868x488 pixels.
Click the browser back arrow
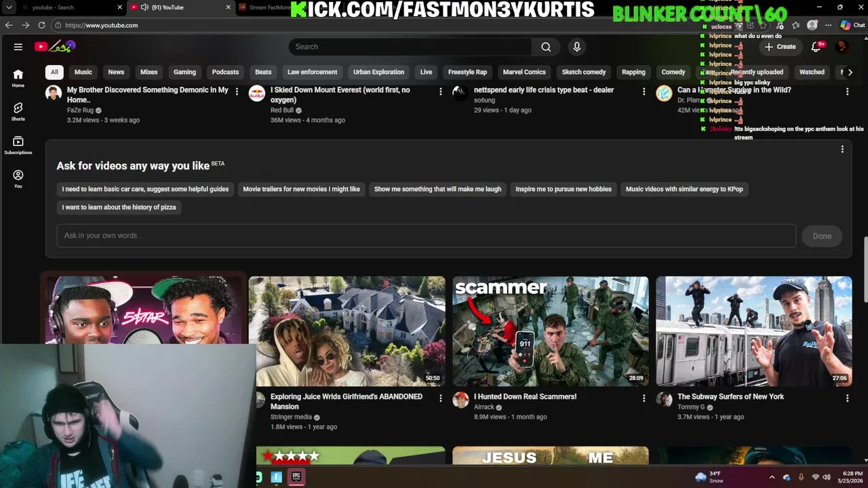(9, 25)
